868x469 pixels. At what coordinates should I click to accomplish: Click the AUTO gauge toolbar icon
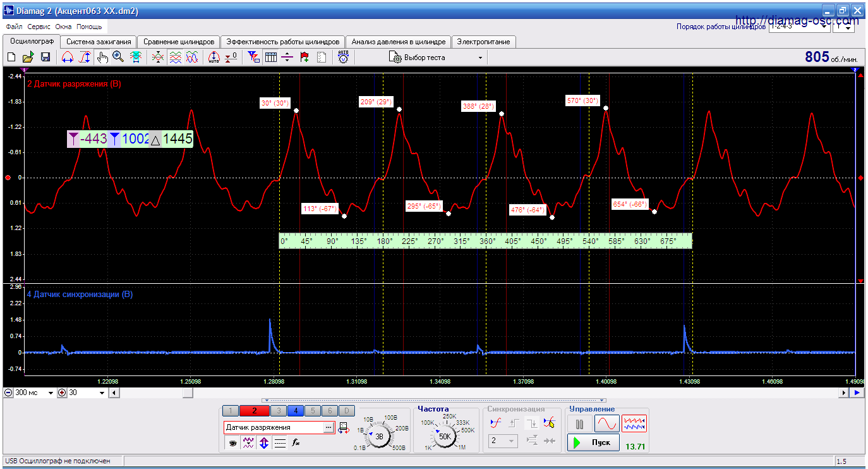point(343,58)
